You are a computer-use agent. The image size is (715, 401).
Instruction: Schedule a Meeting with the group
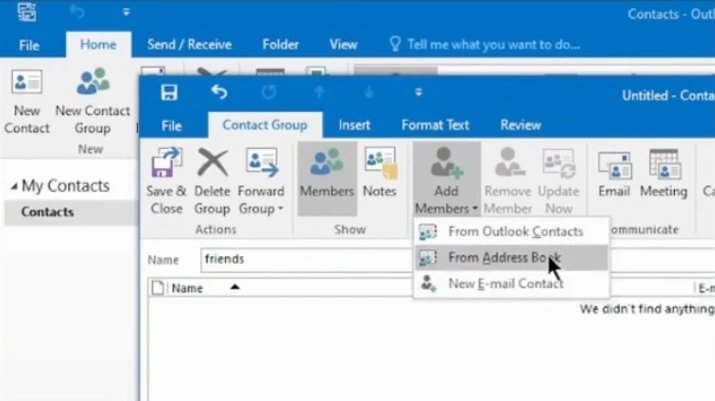(663, 173)
